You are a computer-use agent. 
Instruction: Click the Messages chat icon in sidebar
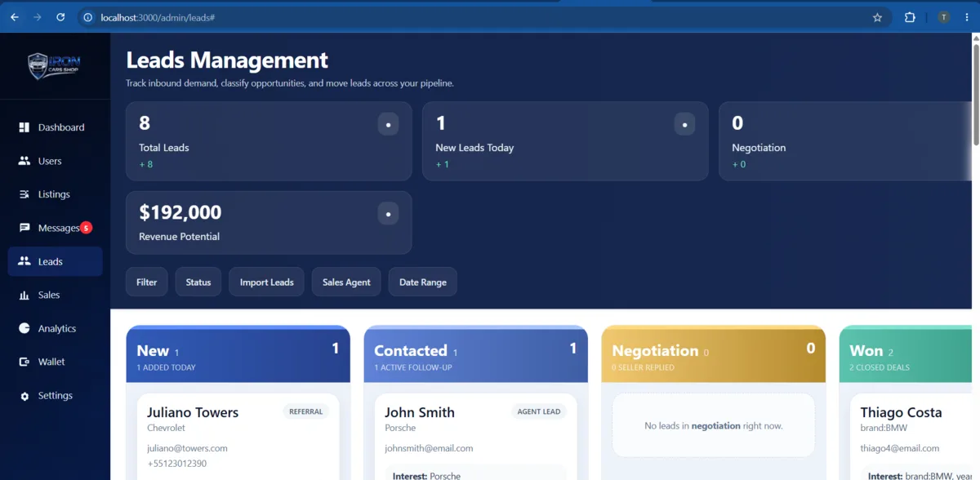tap(24, 228)
